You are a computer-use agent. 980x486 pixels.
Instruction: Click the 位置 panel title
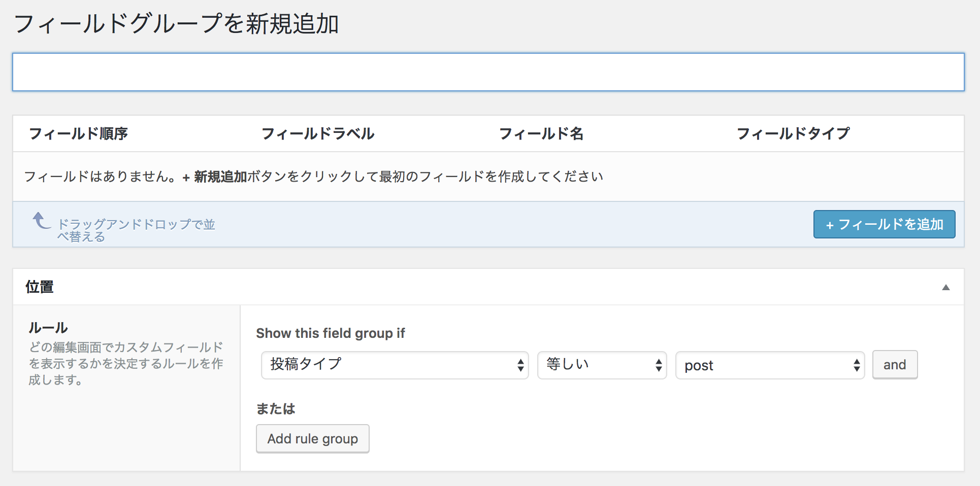click(x=40, y=287)
